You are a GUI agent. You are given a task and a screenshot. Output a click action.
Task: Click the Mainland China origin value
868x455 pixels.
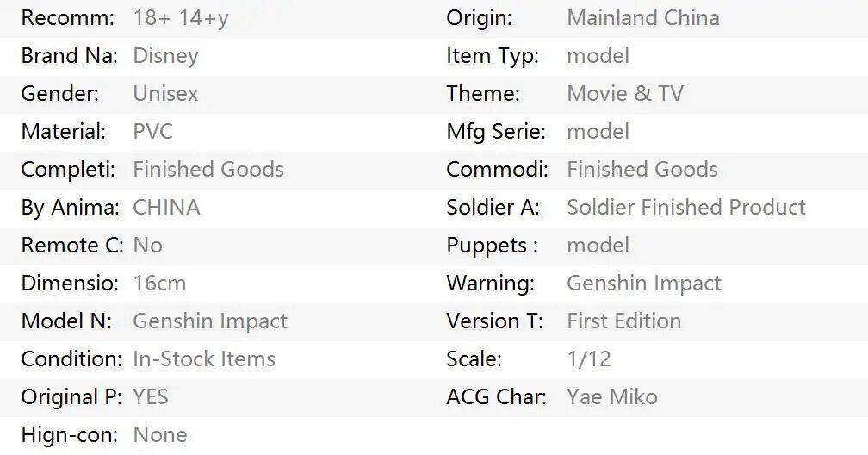click(x=643, y=18)
